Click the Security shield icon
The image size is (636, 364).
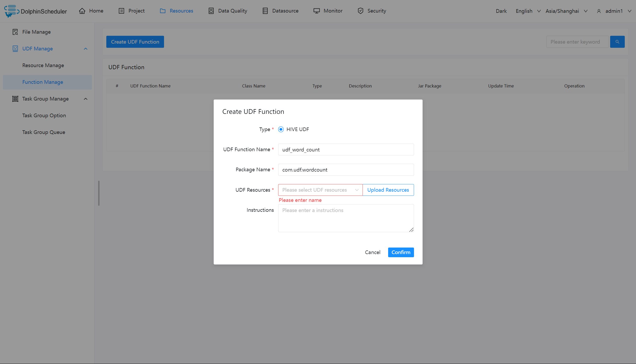pos(360,11)
